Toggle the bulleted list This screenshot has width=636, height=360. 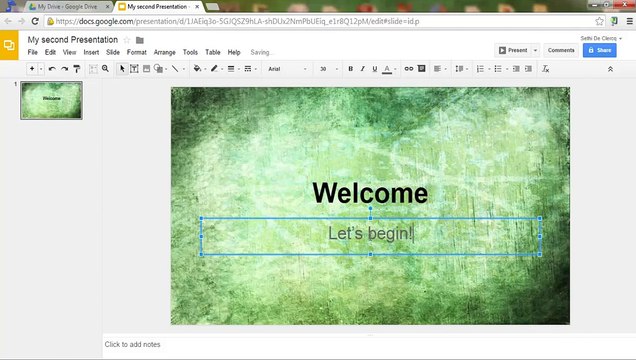coord(498,69)
